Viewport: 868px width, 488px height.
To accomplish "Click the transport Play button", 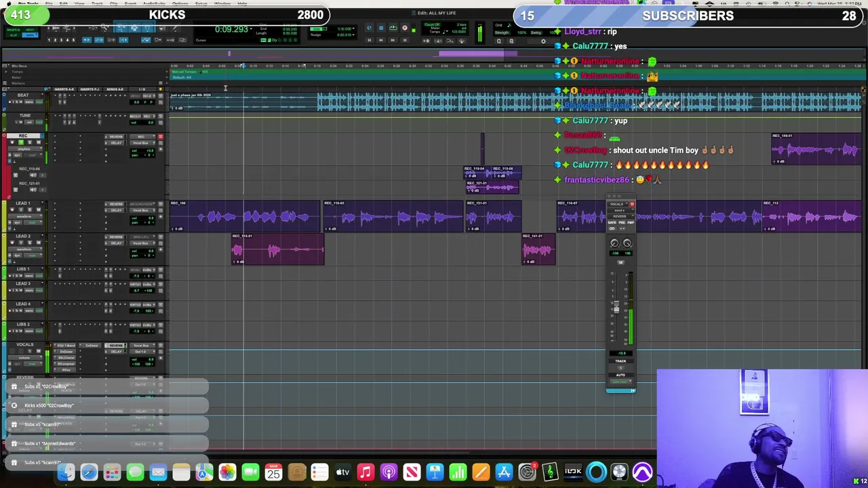I will [x=393, y=28].
